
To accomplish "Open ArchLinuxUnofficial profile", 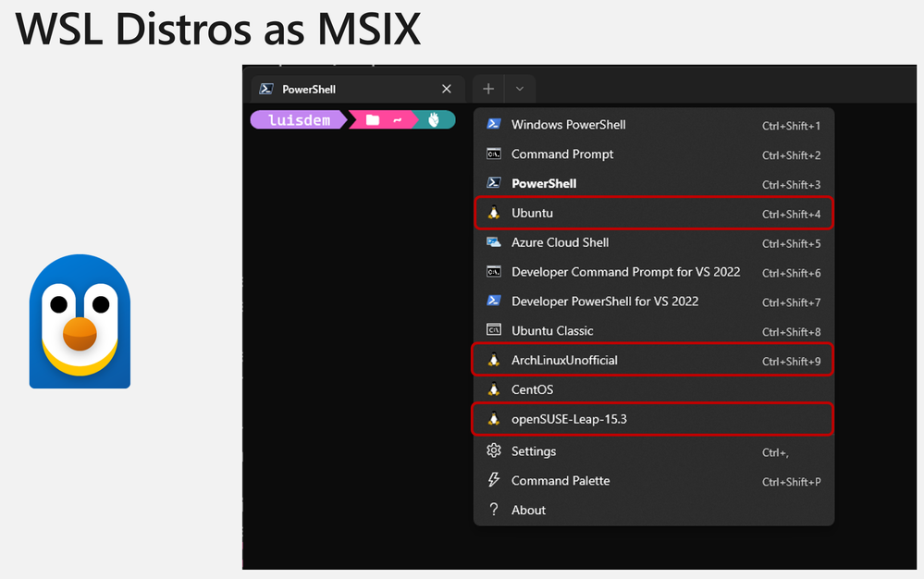I will coord(652,360).
